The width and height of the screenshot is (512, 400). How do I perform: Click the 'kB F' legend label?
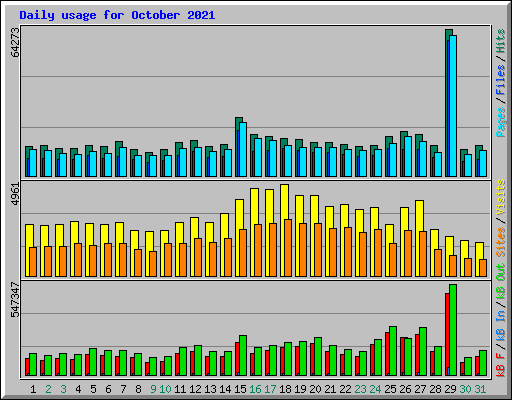coord(501,365)
